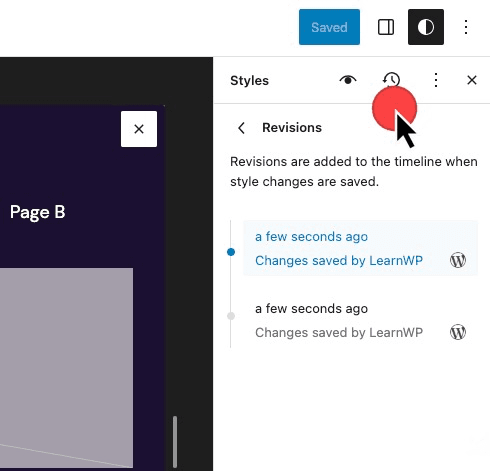This screenshot has width=490, height=471.
Task: Click the Revisions description text
Action: (x=354, y=172)
